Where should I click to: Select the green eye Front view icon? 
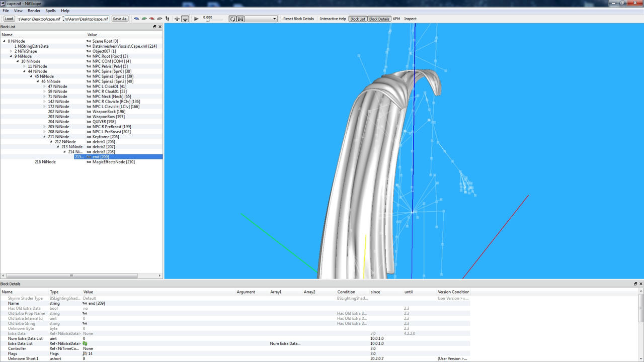tap(144, 19)
